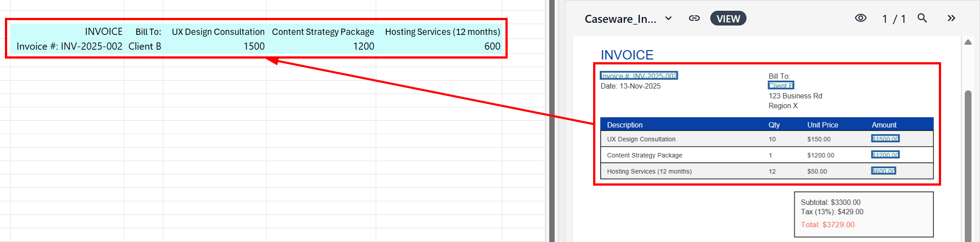This screenshot has width=980, height=242.
Task: Click the highlighted $1500.00 amount in invoice
Action: pyautogui.click(x=885, y=139)
